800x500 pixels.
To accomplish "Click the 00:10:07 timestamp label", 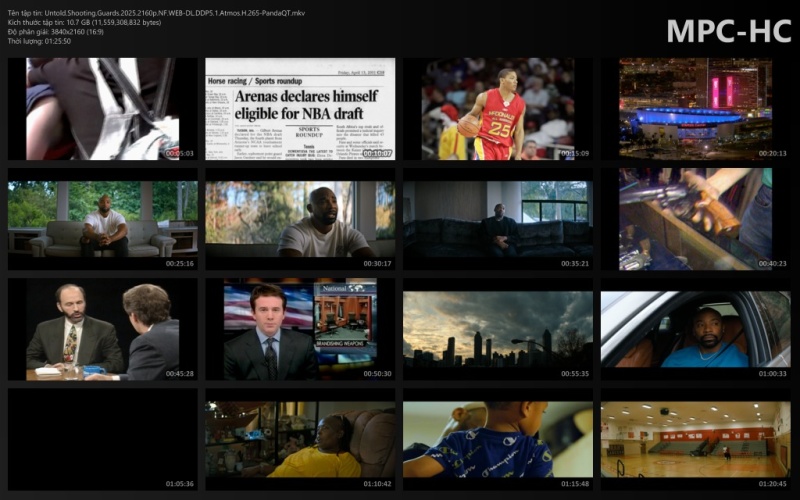I will pyautogui.click(x=378, y=153).
